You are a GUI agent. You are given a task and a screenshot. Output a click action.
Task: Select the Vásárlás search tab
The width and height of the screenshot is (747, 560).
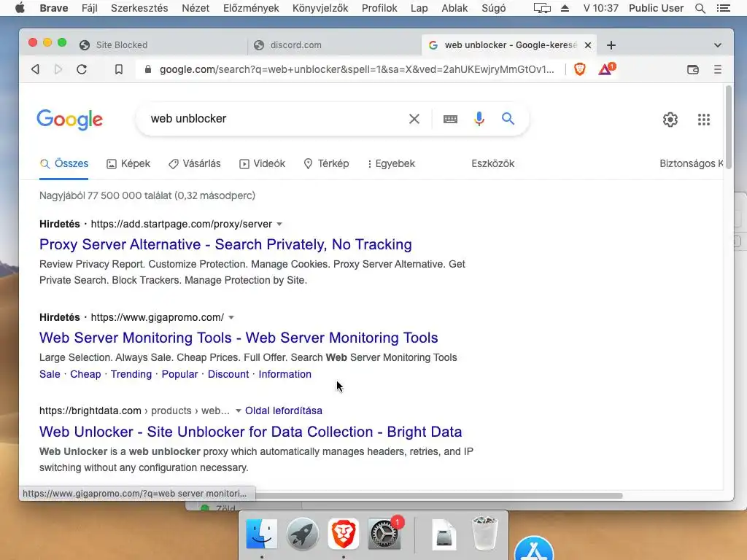click(194, 164)
